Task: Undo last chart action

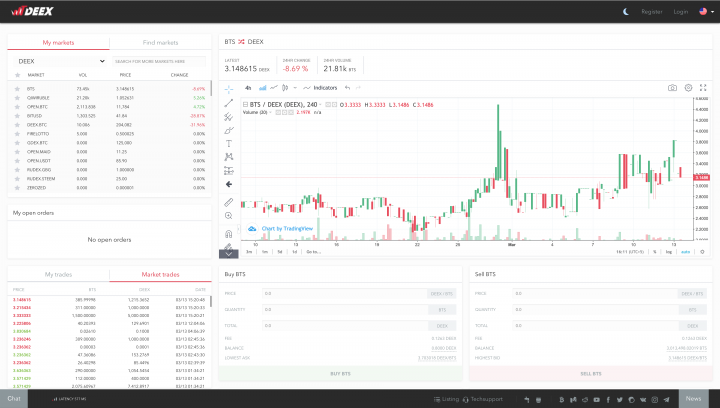Action: [x=348, y=88]
